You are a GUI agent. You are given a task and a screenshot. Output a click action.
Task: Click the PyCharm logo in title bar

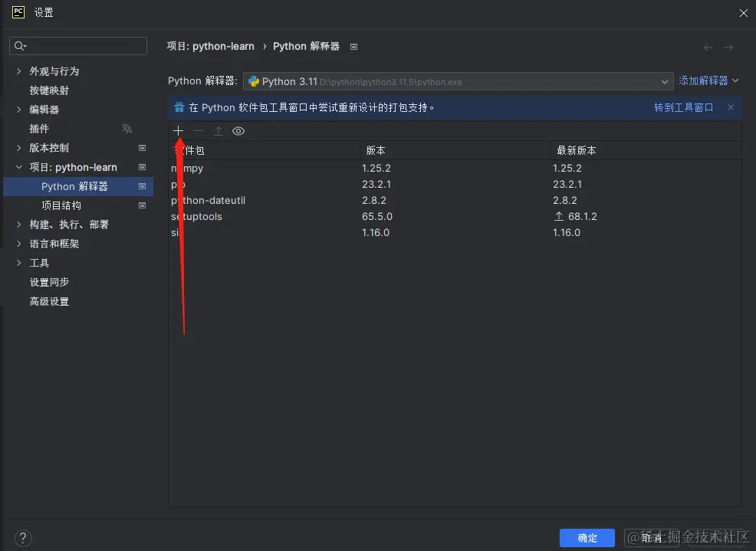click(x=18, y=12)
